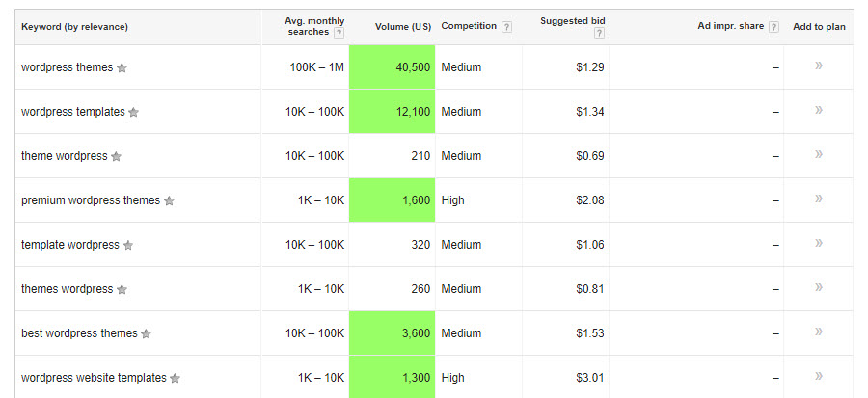
Task: Click the $1.29 suggested bid
Action: click(589, 67)
